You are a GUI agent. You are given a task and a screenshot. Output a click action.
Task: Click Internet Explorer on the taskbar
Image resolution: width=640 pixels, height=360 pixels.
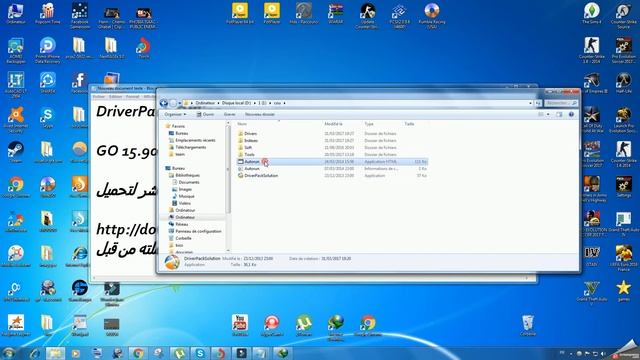(35, 353)
